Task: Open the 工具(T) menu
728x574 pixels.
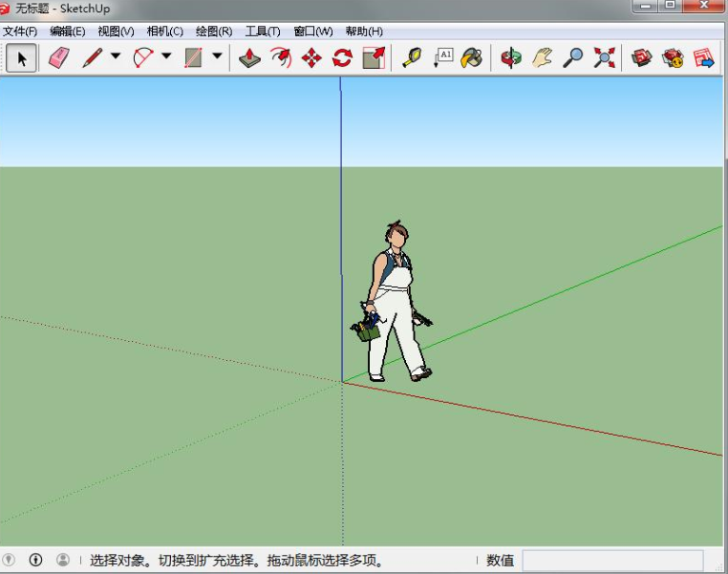Action: pyautogui.click(x=263, y=32)
